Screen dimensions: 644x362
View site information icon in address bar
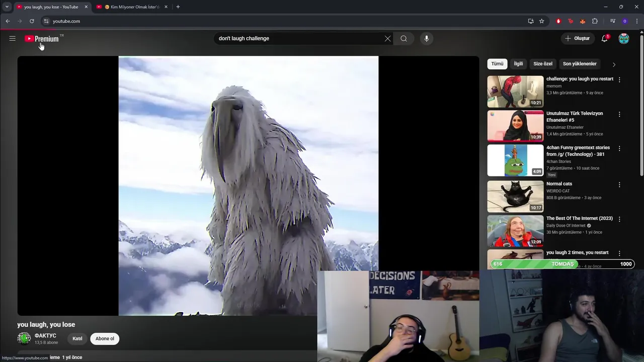click(x=46, y=21)
